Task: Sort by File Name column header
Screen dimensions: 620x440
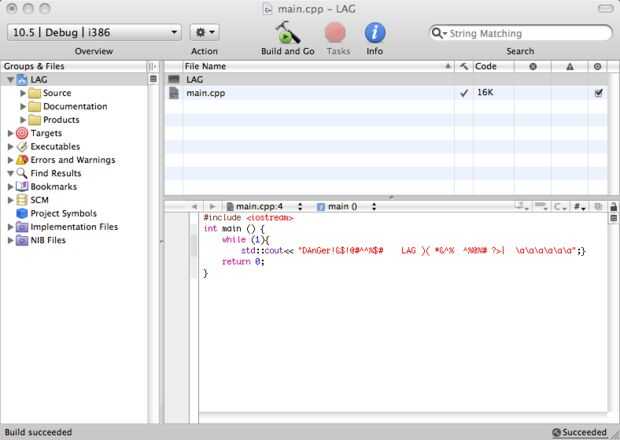Action: click(318, 66)
